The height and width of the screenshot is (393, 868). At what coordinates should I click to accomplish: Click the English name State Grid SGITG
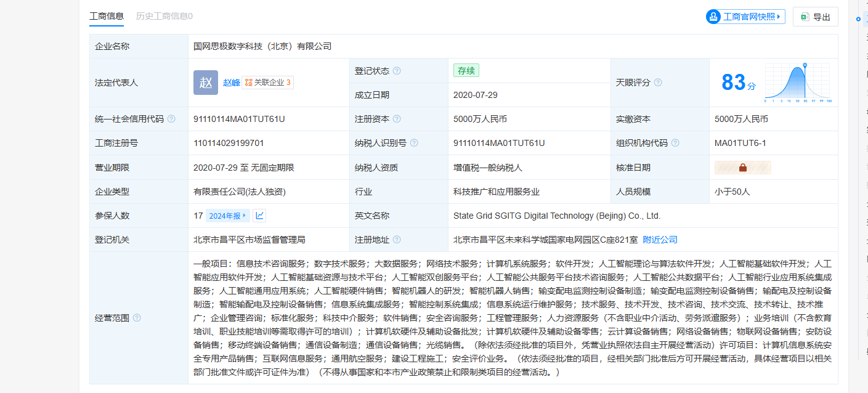pyautogui.click(x=557, y=216)
